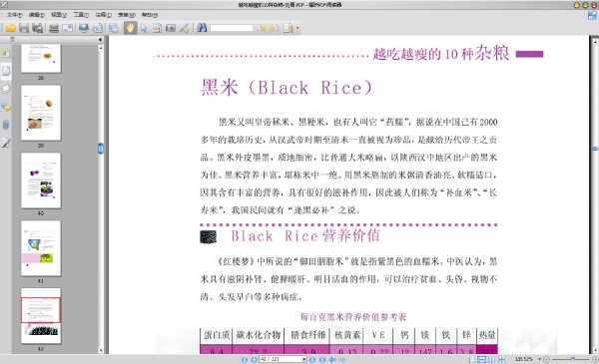This screenshot has height=364, width=599.
Task: Go to last page in status bar
Action: (322, 359)
